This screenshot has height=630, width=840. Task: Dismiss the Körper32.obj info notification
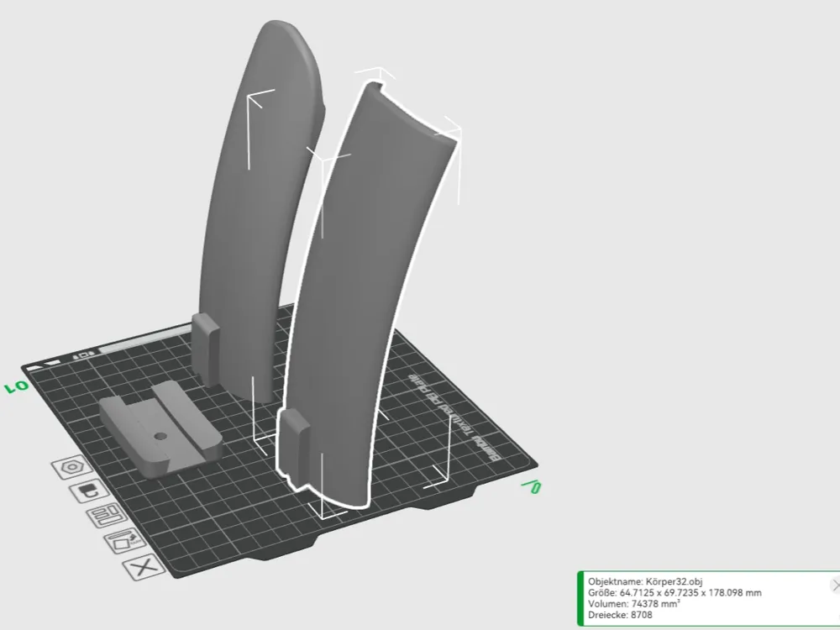tap(835, 585)
